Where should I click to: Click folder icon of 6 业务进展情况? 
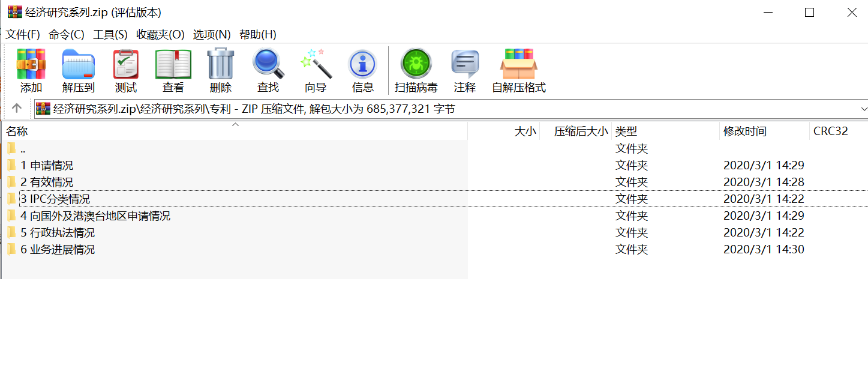(x=11, y=249)
